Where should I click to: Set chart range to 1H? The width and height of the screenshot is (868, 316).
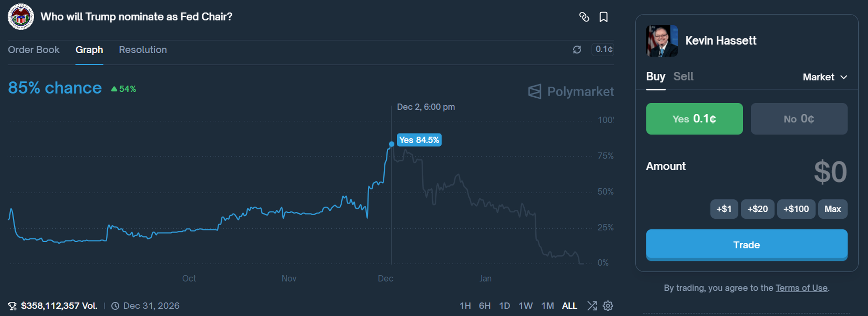(465, 306)
